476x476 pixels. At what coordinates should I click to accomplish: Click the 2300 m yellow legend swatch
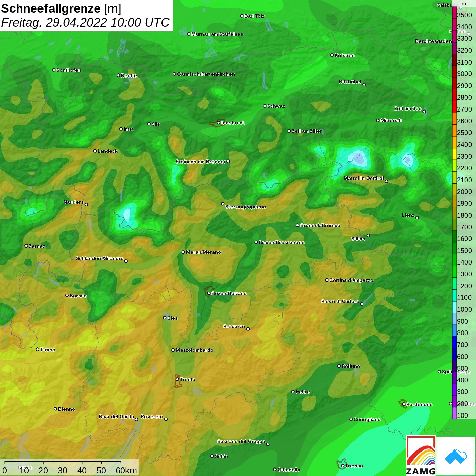(x=454, y=154)
